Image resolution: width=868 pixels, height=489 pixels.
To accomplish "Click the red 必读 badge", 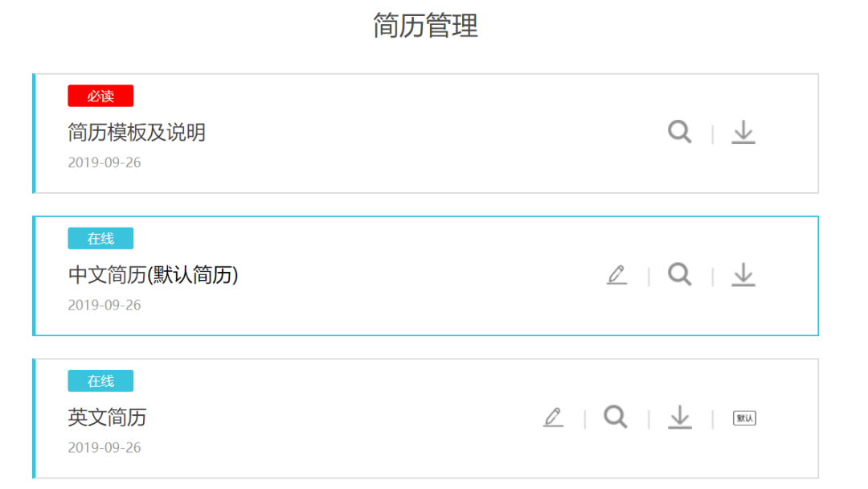I will (100, 96).
